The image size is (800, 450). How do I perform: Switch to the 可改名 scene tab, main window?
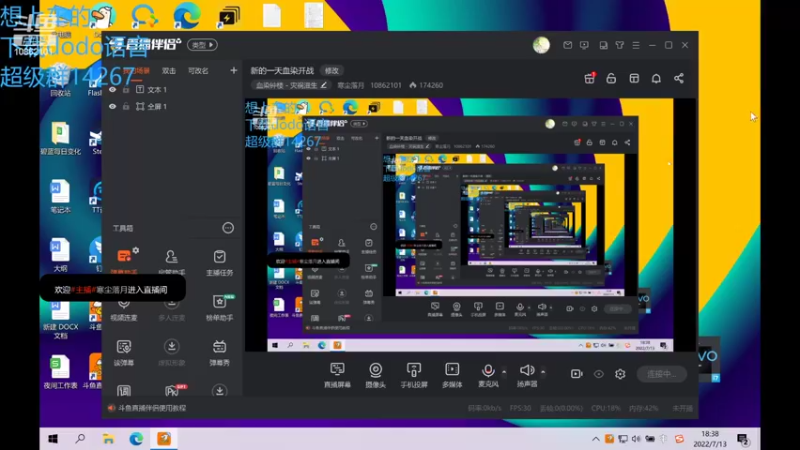click(198, 71)
